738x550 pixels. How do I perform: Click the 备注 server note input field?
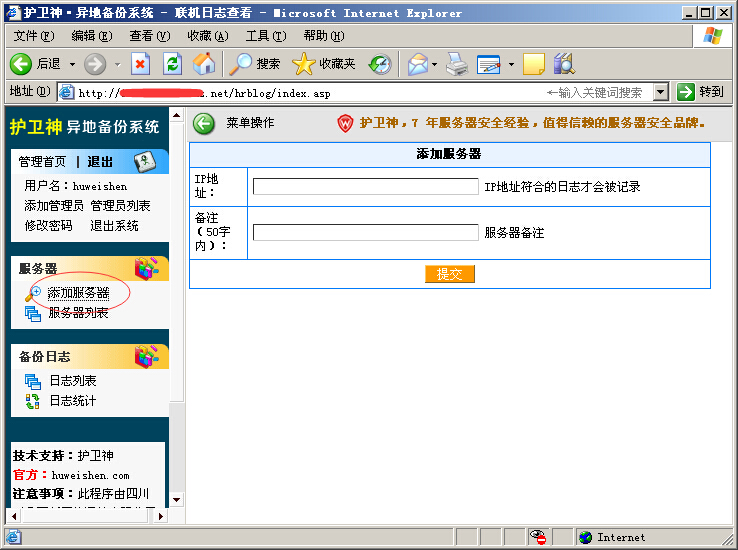tap(365, 232)
